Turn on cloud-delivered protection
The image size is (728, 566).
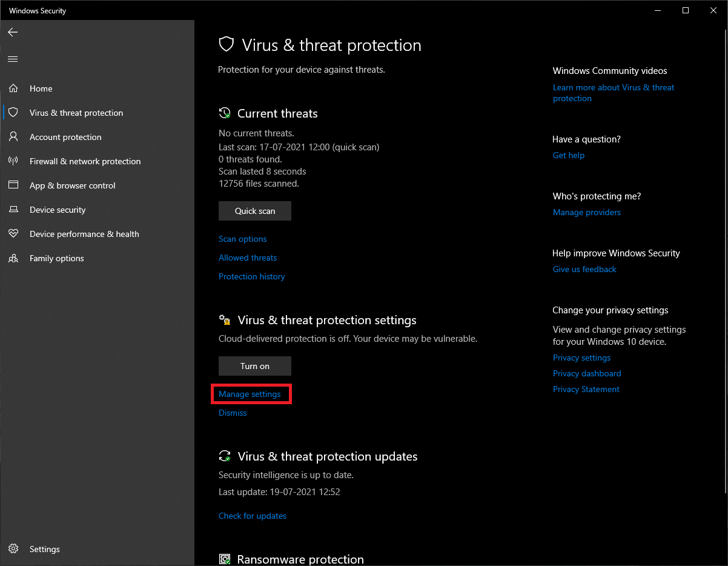pos(255,366)
